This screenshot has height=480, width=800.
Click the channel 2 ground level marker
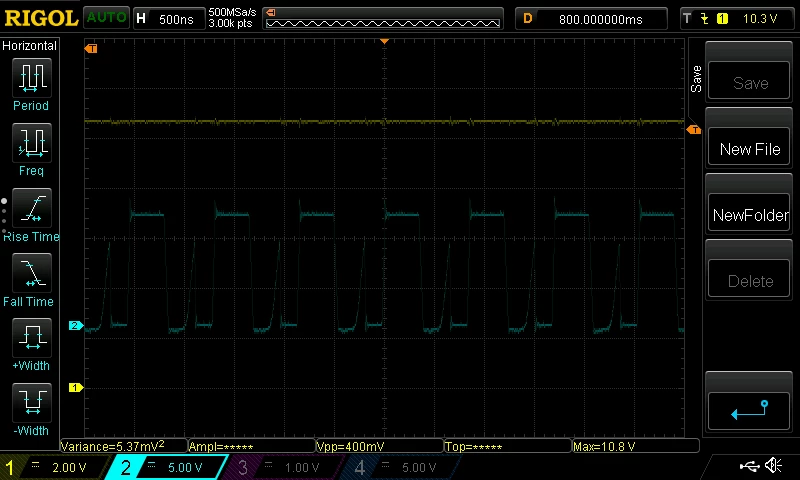(x=76, y=325)
